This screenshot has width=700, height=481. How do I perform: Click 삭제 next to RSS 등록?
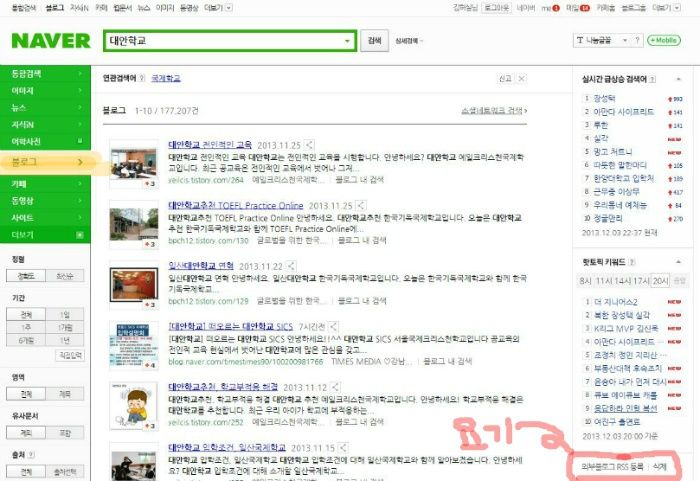(x=659, y=467)
